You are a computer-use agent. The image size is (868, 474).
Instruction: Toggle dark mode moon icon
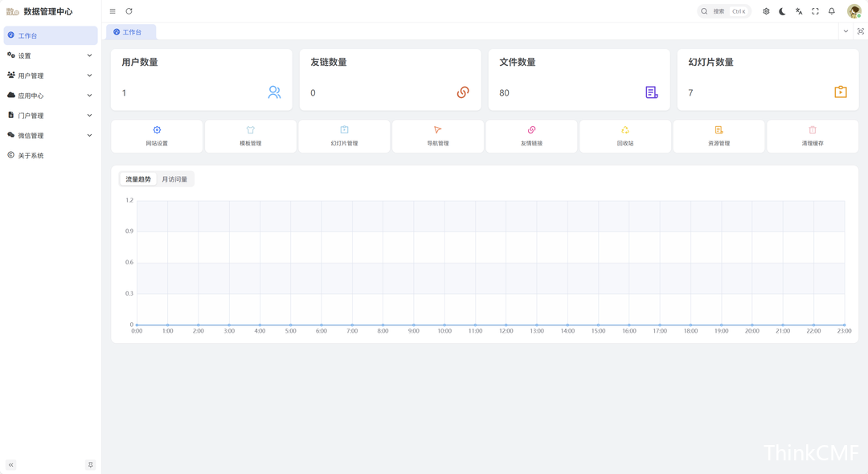coord(782,11)
